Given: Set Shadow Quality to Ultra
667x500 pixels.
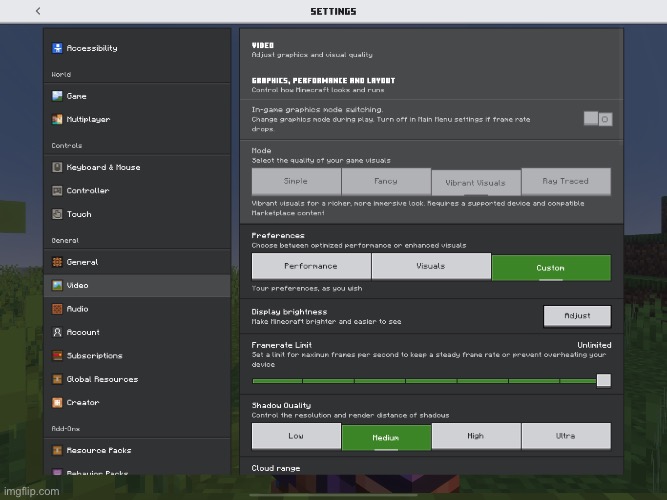Looking at the screenshot, I should (566, 436).
